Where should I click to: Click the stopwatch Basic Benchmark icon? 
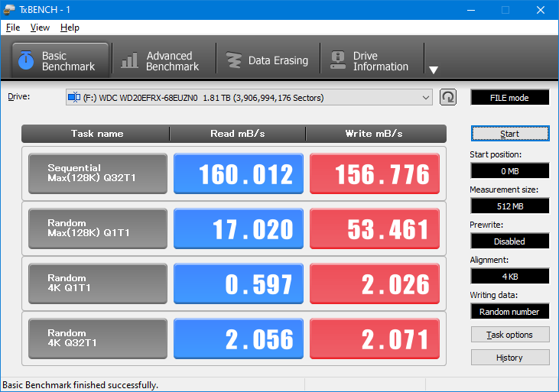(x=26, y=60)
